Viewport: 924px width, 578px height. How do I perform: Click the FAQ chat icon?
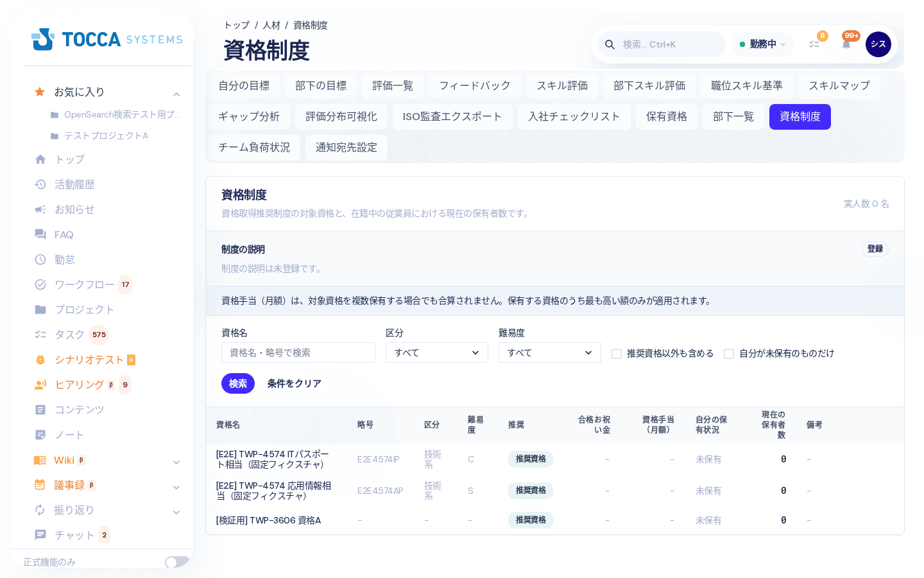coord(40,234)
